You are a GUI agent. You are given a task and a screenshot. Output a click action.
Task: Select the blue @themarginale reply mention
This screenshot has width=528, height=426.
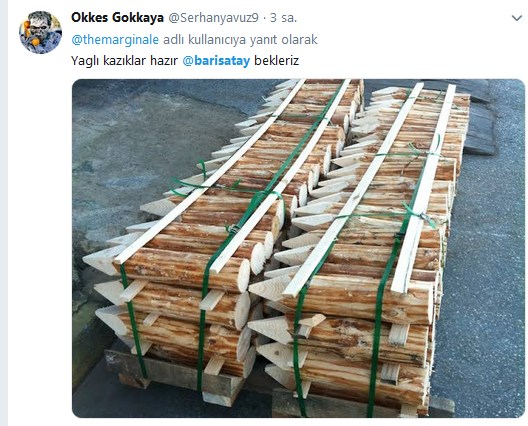(115, 40)
